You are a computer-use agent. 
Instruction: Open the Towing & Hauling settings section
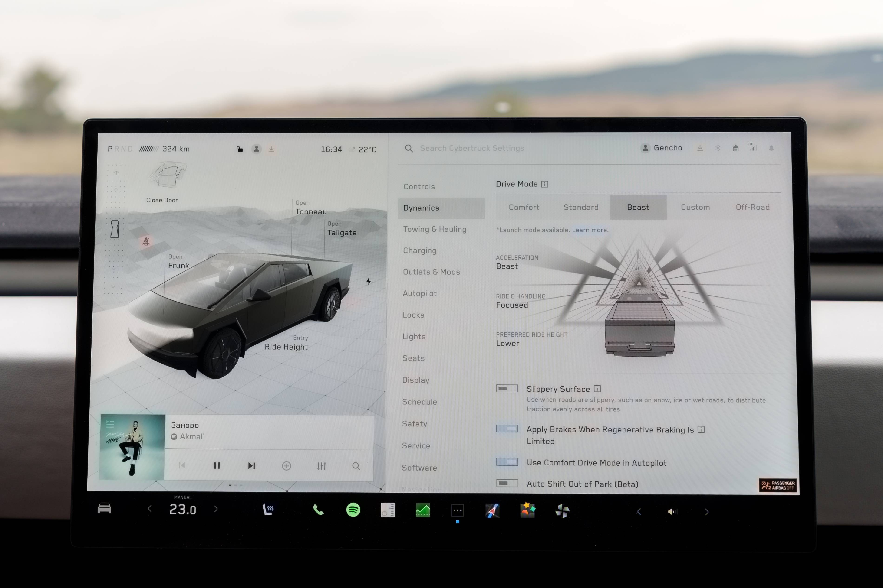pyautogui.click(x=435, y=229)
